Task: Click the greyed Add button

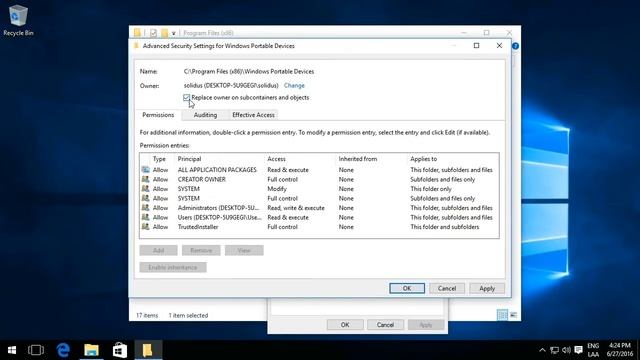Action: point(158,250)
